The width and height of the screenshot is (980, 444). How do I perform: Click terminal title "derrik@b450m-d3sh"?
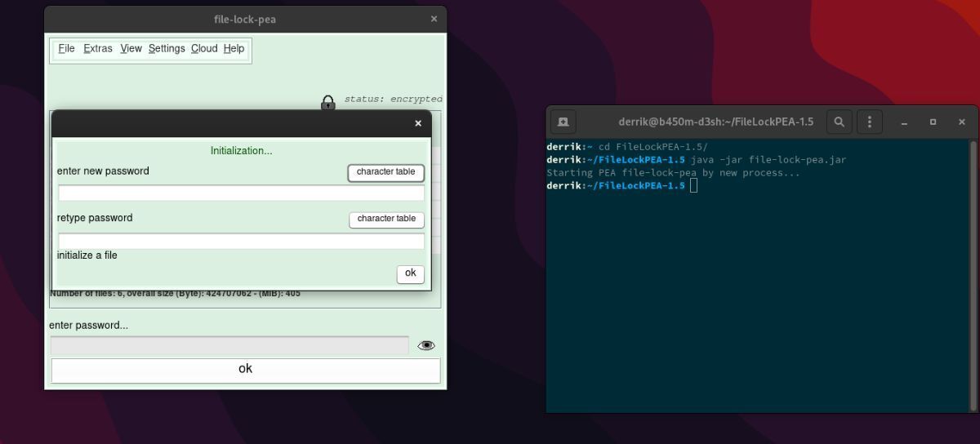715,122
